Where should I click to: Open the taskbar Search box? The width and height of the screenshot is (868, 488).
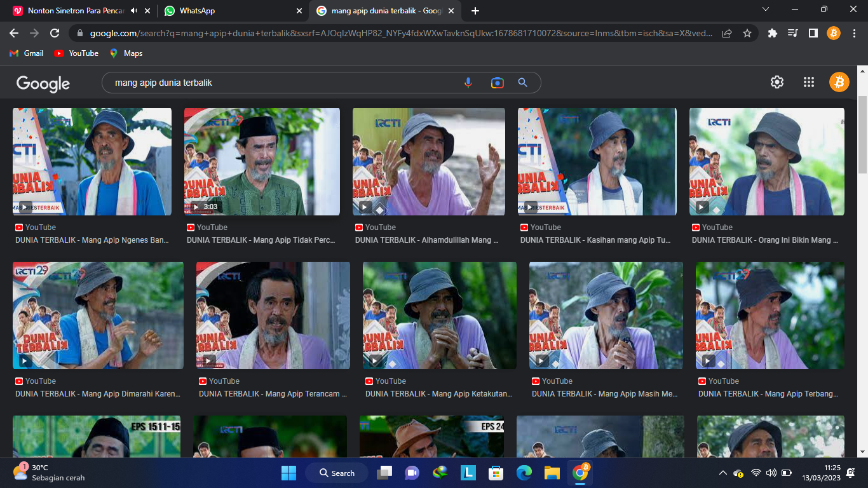point(337,473)
